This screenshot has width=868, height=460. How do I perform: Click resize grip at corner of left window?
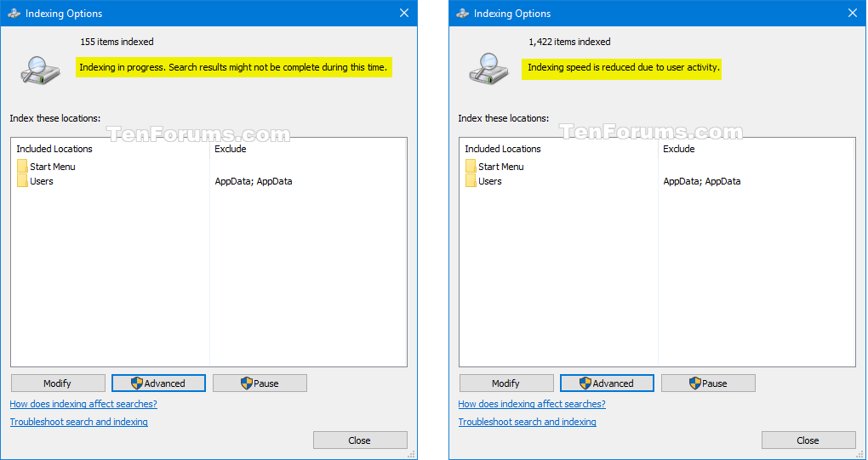pos(411,454)
